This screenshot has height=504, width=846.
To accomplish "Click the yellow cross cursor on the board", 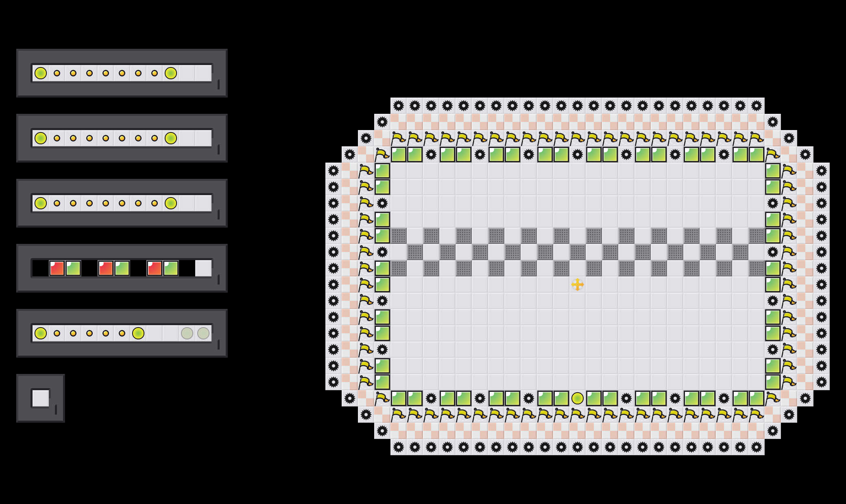I will click(x=578, y=285).
